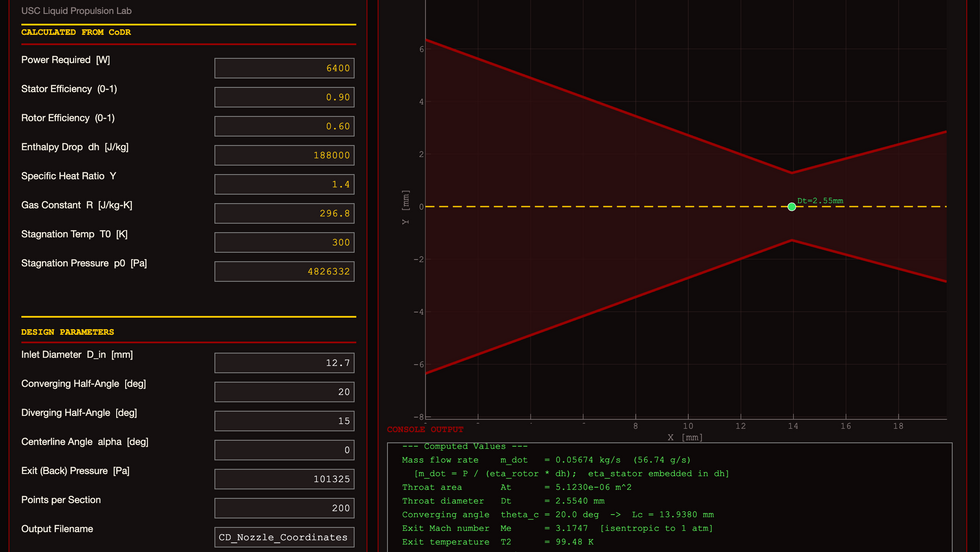The image size is (980, 552).
Task: Click the Points per Section field
Action: (x=284, y=508)
